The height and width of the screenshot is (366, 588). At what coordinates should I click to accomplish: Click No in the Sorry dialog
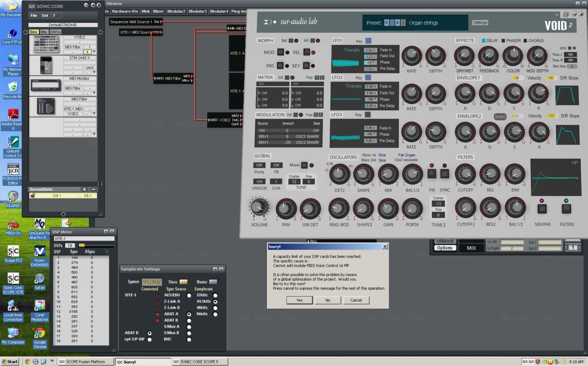(x=328, y=300)
